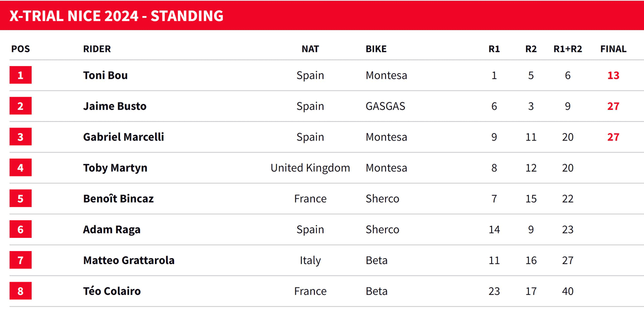Click rider name Toby Martyn
644x313 pixels.
click(115, 168)
